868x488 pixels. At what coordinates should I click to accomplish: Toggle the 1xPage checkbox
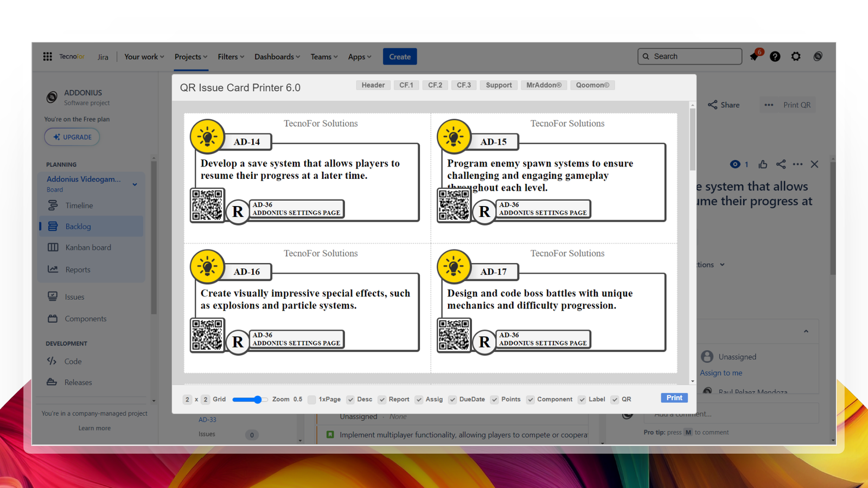click(x=312, y=400)
